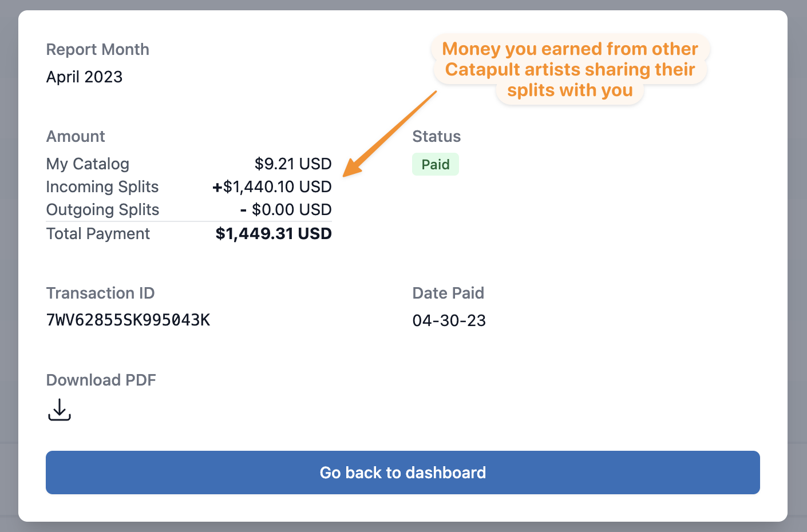
Task: Click the transaction ID 7WV62855SK995043K
Action: pyautogui.click(x=128, y=320)
